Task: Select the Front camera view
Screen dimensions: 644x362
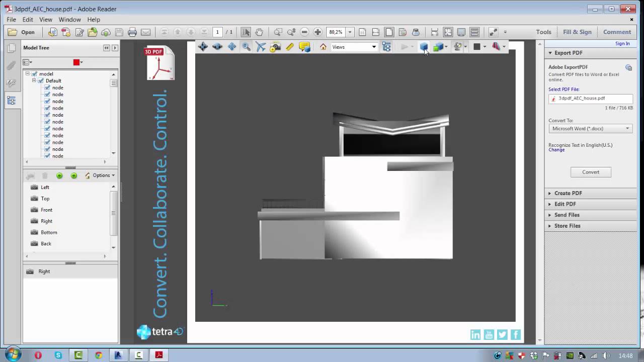Action: (46, 210)
